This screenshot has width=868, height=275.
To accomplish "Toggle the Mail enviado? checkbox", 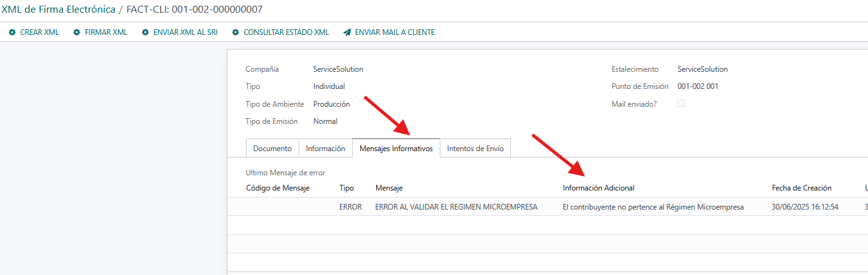I will (x=681, y=104).
